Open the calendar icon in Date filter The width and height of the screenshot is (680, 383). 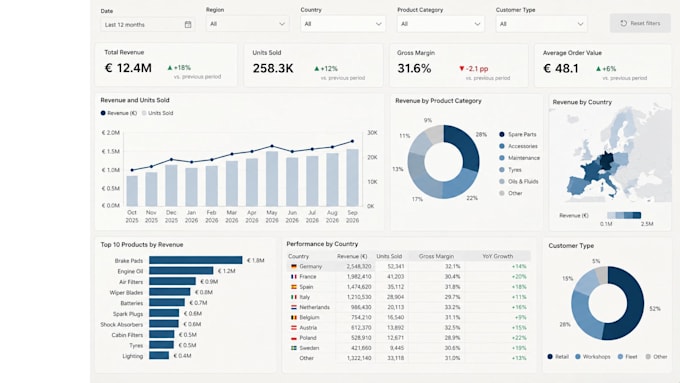188,25
